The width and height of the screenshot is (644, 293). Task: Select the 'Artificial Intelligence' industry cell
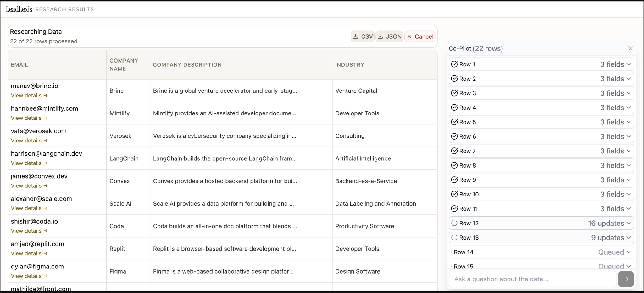(385, 158)
